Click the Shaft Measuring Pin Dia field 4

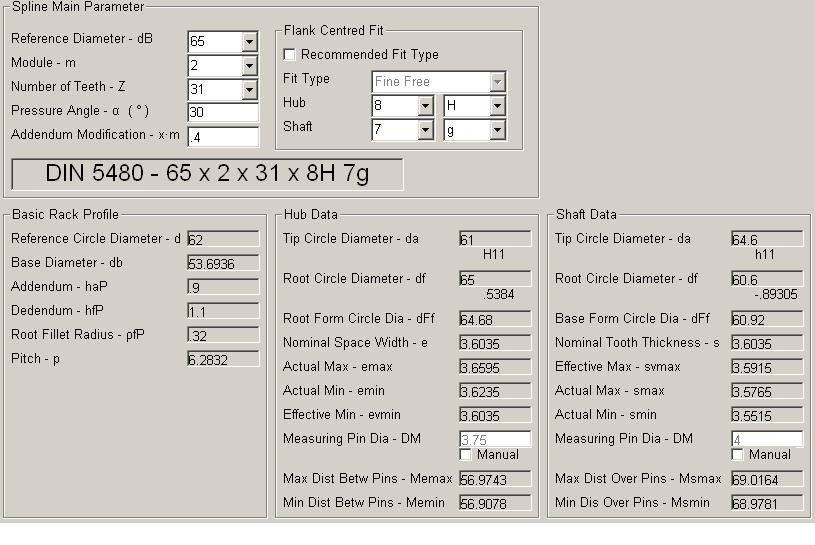tap(767, 439)
